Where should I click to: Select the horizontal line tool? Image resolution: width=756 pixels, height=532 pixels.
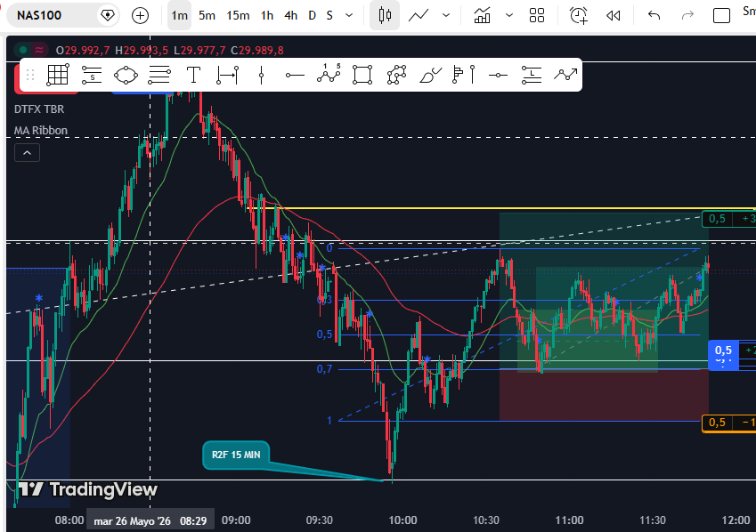coord(498,75)
